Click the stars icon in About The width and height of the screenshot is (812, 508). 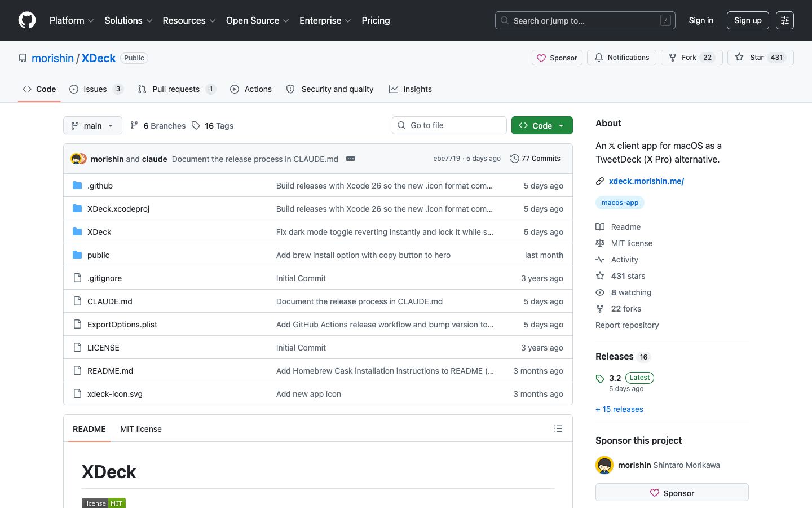tap(600, 276)
